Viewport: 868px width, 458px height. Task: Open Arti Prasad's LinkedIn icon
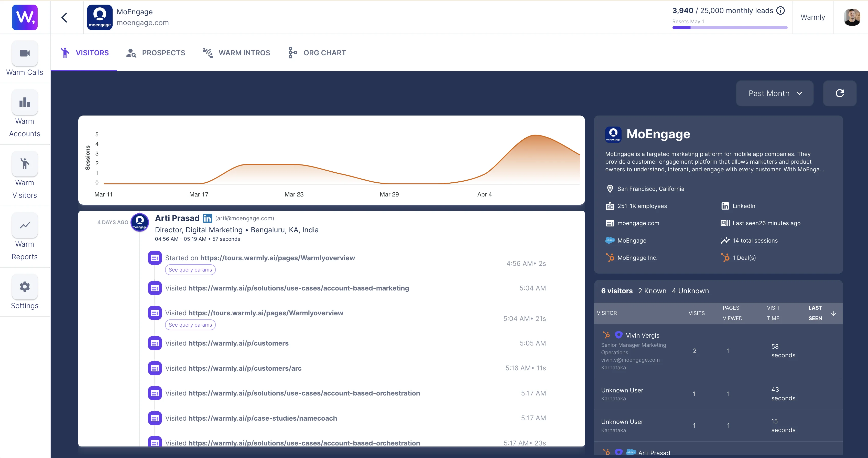(x=207, y=218)
